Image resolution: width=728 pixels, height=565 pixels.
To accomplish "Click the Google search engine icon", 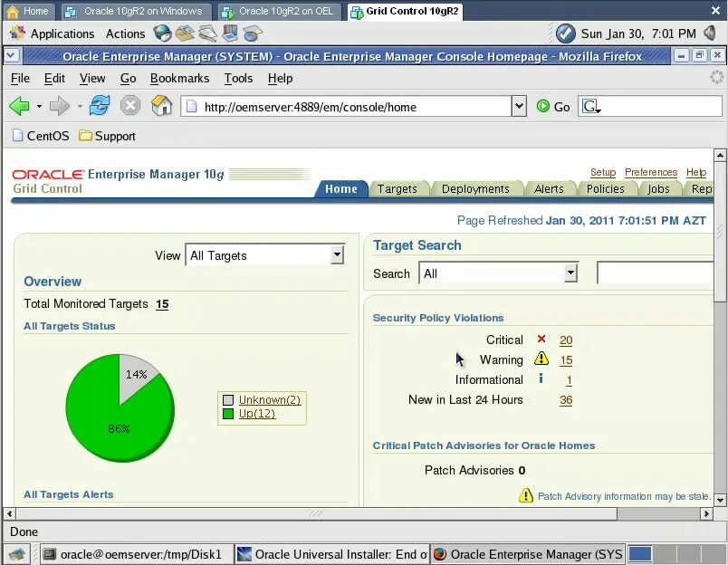I will tap(591, 107).
